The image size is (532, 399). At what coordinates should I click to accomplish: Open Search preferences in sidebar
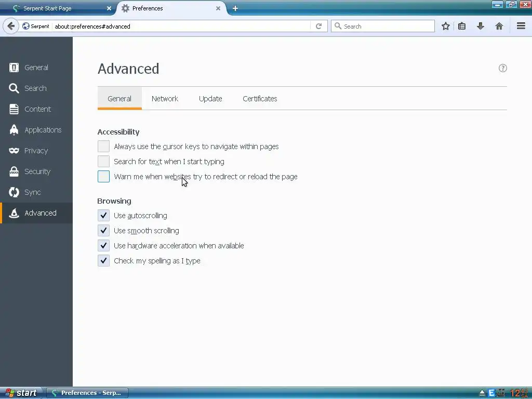click(36, 88)
